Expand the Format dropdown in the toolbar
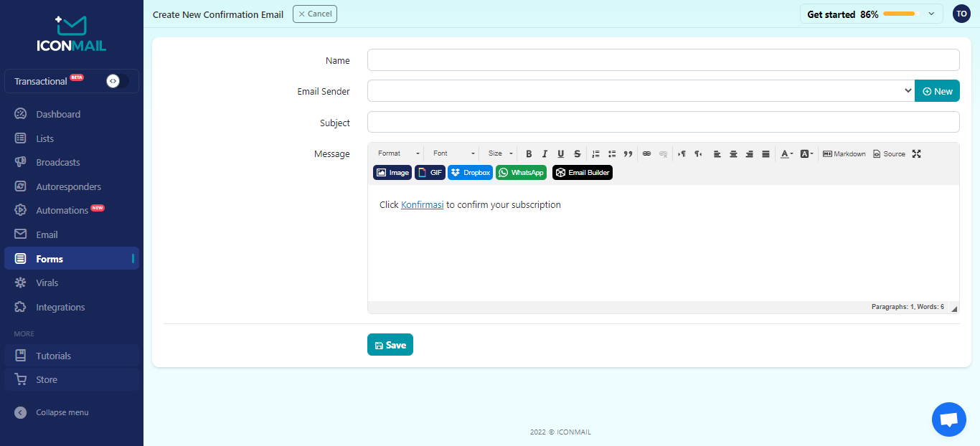 coord(399,154)
